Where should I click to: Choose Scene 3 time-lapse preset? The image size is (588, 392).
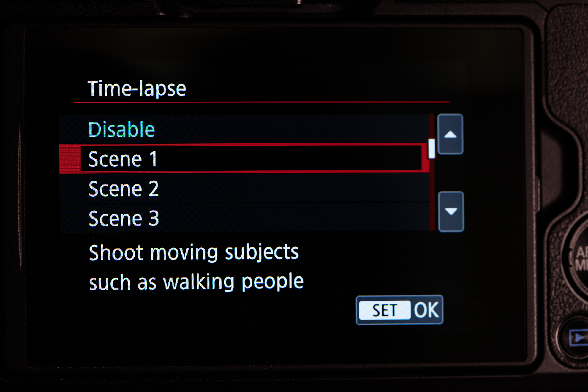click(x=244, y=218)
